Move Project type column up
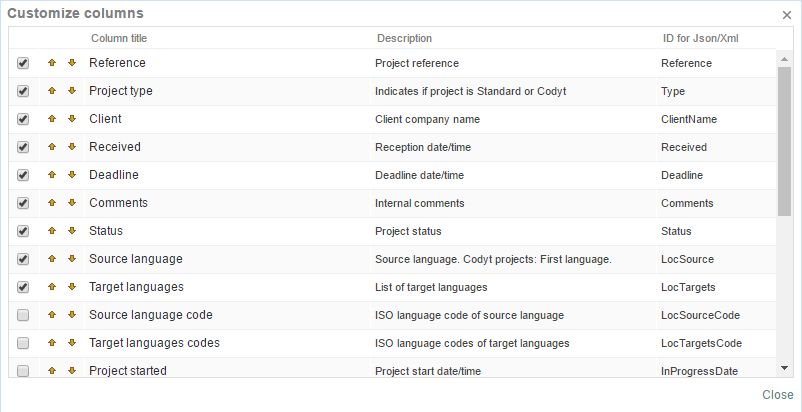The image size is (802, 412). [x=52, y=91]
